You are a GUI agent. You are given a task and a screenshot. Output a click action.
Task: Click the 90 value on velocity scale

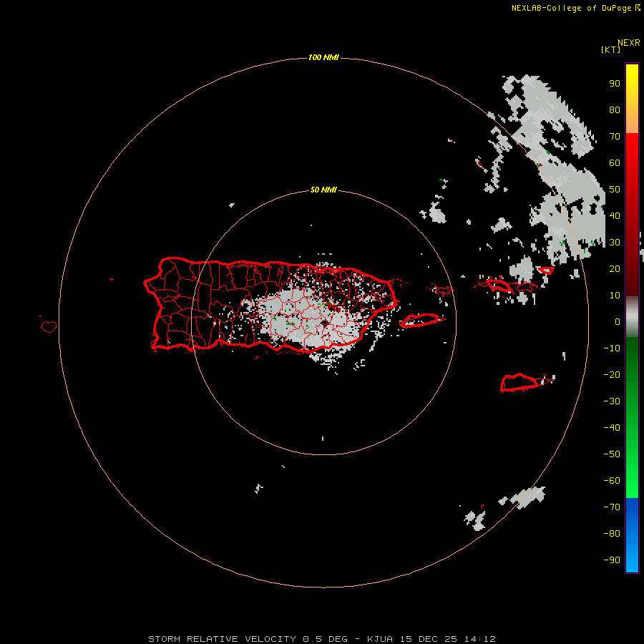[615, 84]
